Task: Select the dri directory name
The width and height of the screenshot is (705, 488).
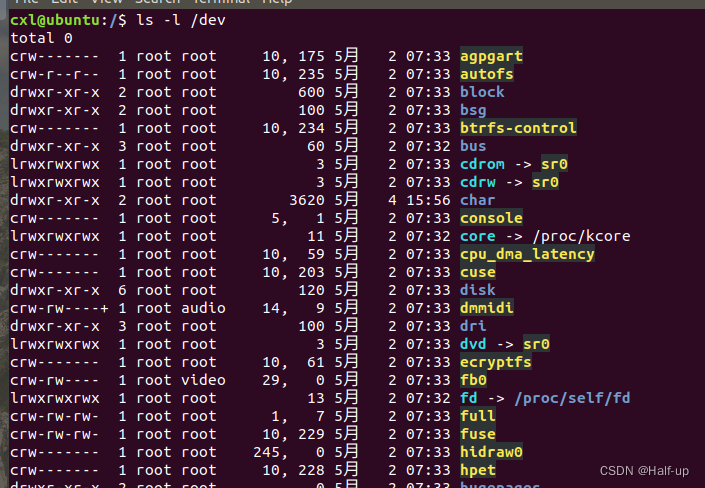Action: pos(473,326)
